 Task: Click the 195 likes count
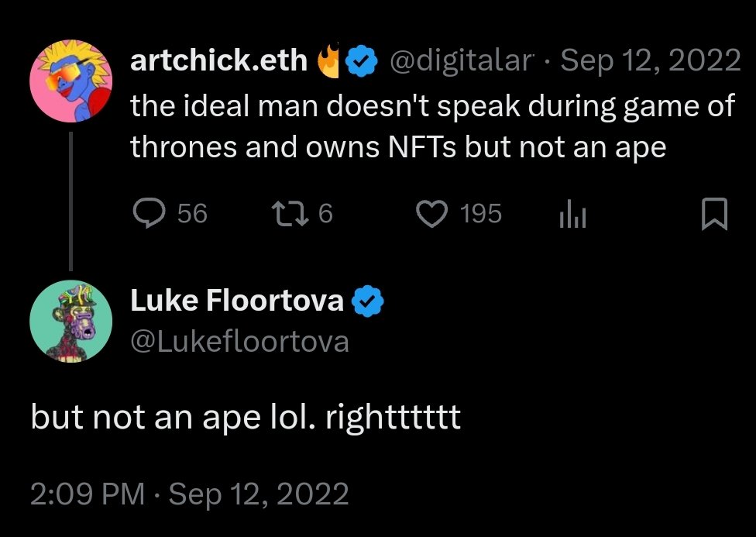coord(482,214)
